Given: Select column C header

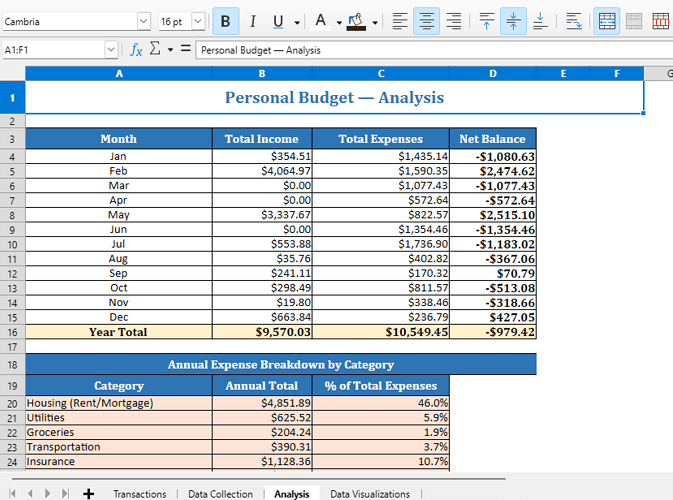Looking at the screenshot, I should tap(381, 73).
